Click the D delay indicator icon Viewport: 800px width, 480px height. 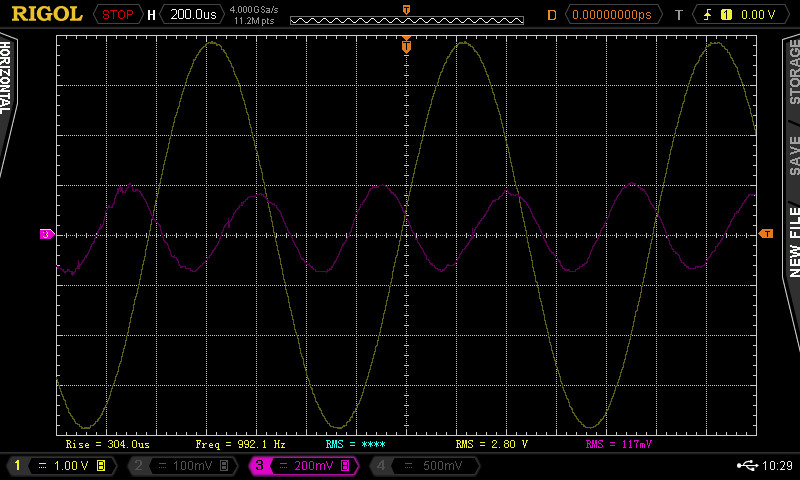tap(551, 15)
